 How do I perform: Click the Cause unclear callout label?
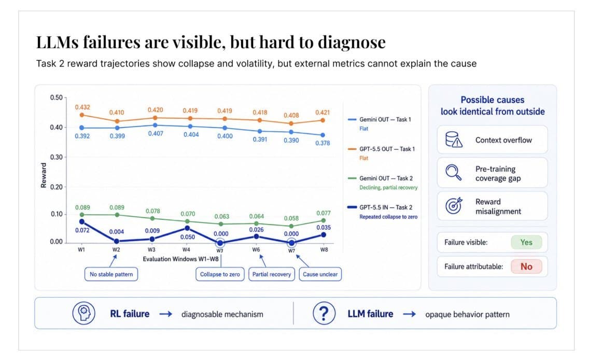320,274
